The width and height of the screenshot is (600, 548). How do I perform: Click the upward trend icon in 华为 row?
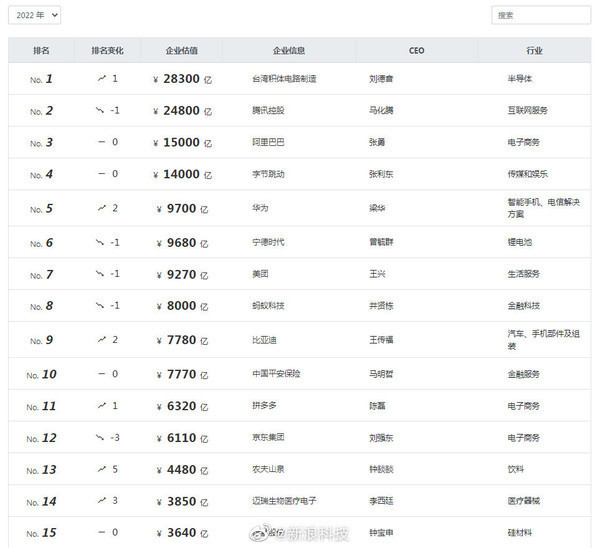tap(101, 208)
